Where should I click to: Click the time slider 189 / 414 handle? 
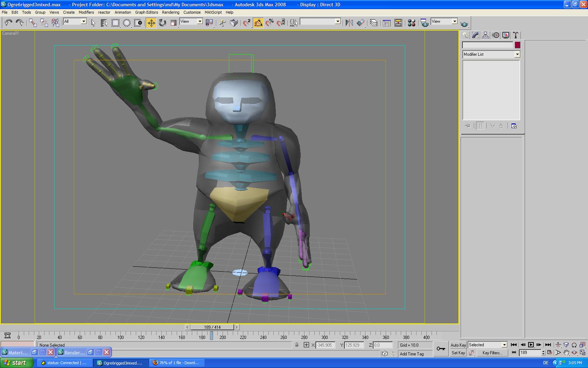(x=212, y=327)
